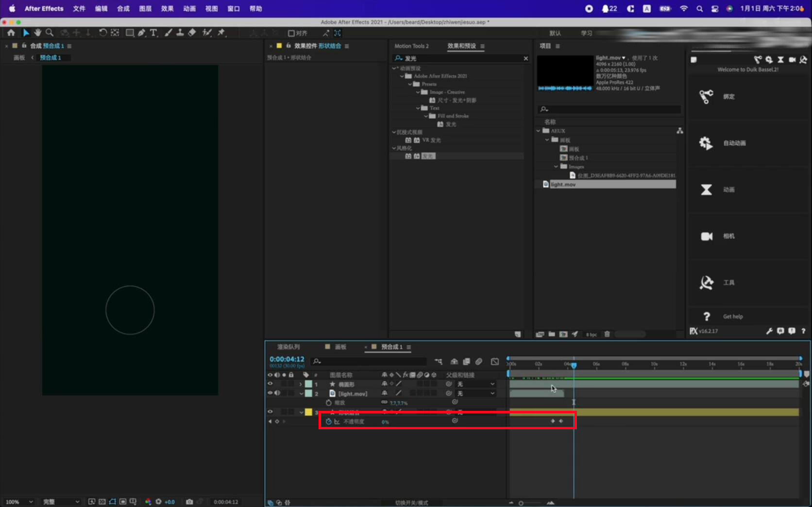Switch to 画板 timeline tab
This screenshot has height=507, width=812.
pos(340,347)
